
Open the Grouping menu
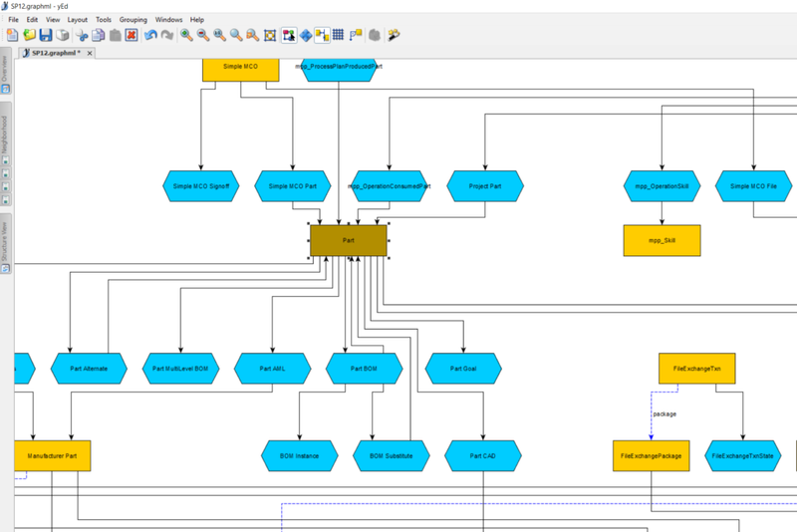[133, 19]
